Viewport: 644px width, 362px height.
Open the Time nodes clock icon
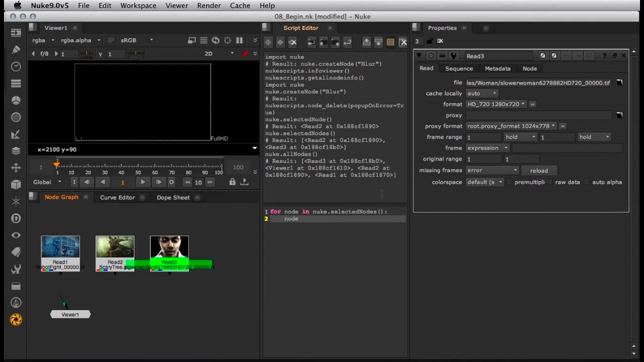(x=16, y=67)
